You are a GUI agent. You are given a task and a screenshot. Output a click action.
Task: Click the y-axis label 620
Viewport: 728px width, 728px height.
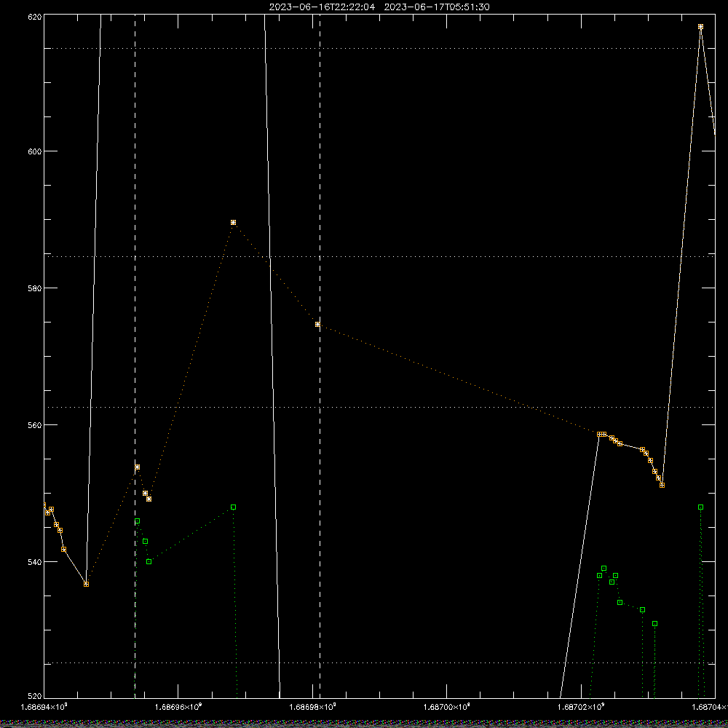[x=35, y=17]
